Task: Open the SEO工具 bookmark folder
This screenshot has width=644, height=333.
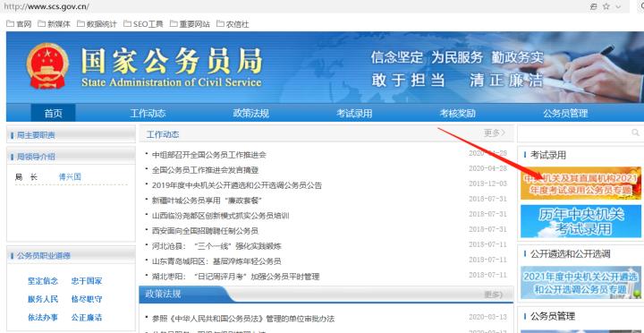Action: tap(143, 24)
